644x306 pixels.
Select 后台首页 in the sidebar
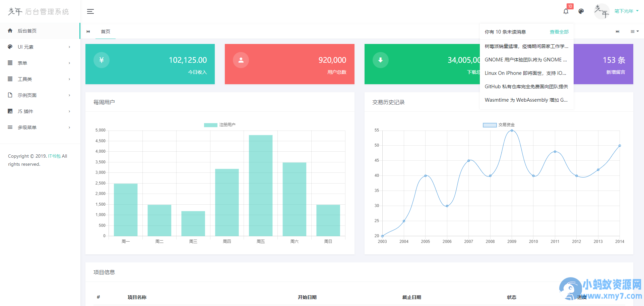tap(40, 31)
